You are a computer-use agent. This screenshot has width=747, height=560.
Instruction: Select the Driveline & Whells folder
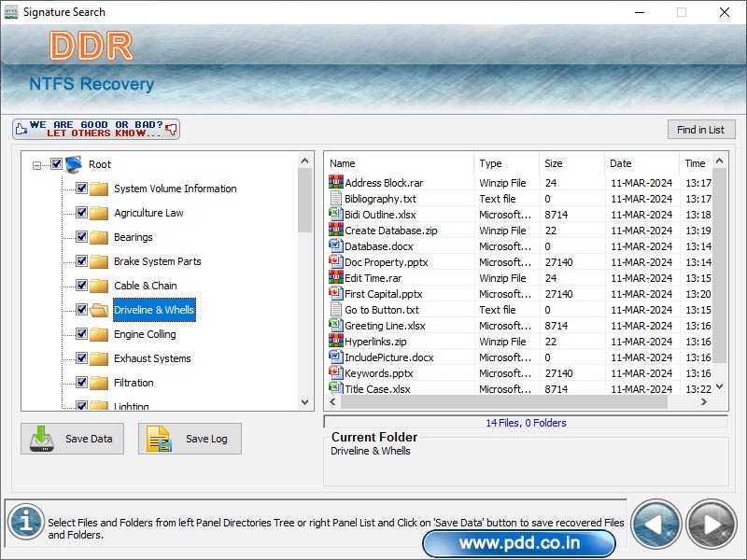[x=153, y=310]
